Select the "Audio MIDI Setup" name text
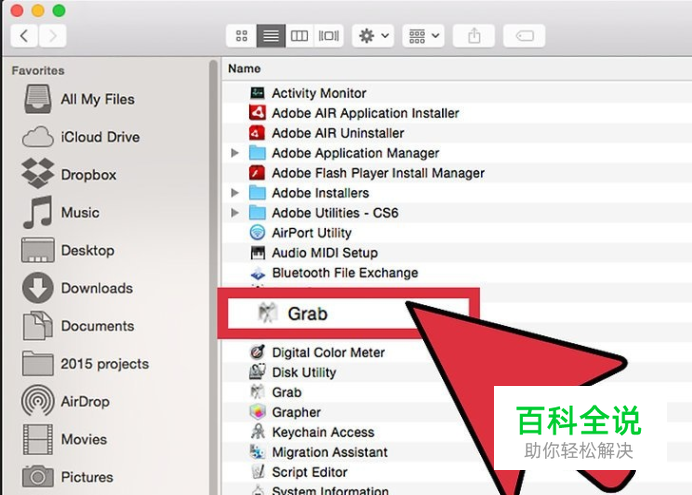The height and width of the screenshot is (495, 692). [325, 253]
